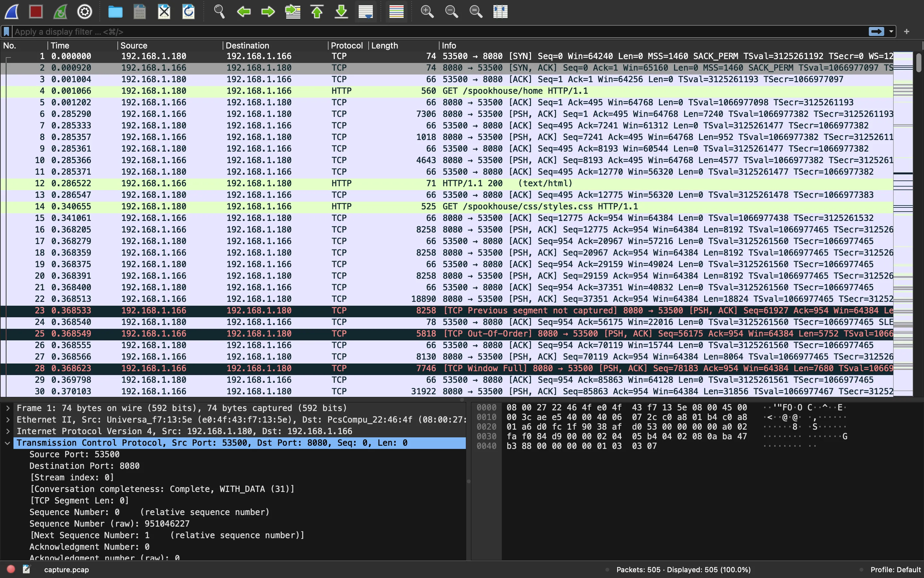Open capture options gear
This screenshot has width=924, height=578.
click(85, 12)
